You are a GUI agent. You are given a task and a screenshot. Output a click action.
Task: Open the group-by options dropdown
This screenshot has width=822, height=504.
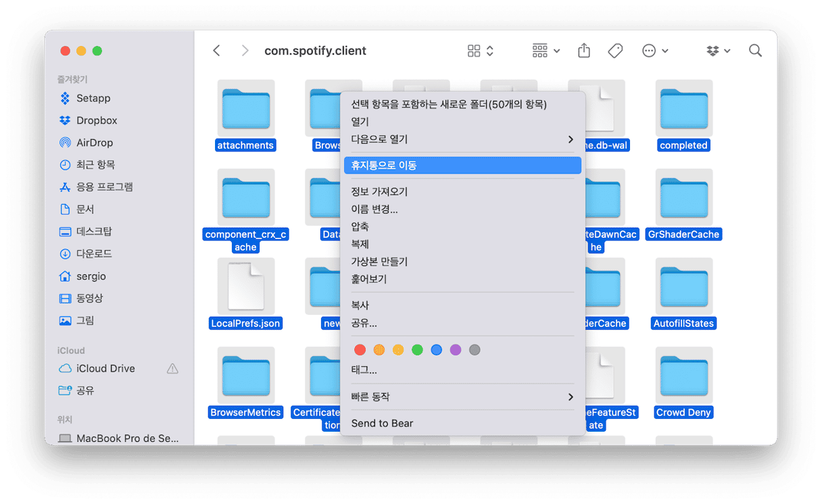pos(546,51)
